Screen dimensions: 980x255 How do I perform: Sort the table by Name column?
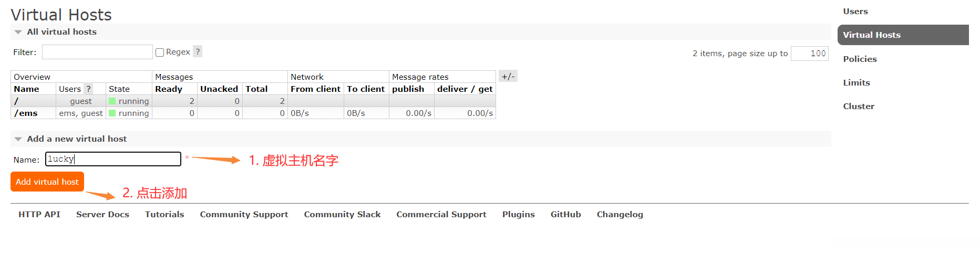pos(26,89)
